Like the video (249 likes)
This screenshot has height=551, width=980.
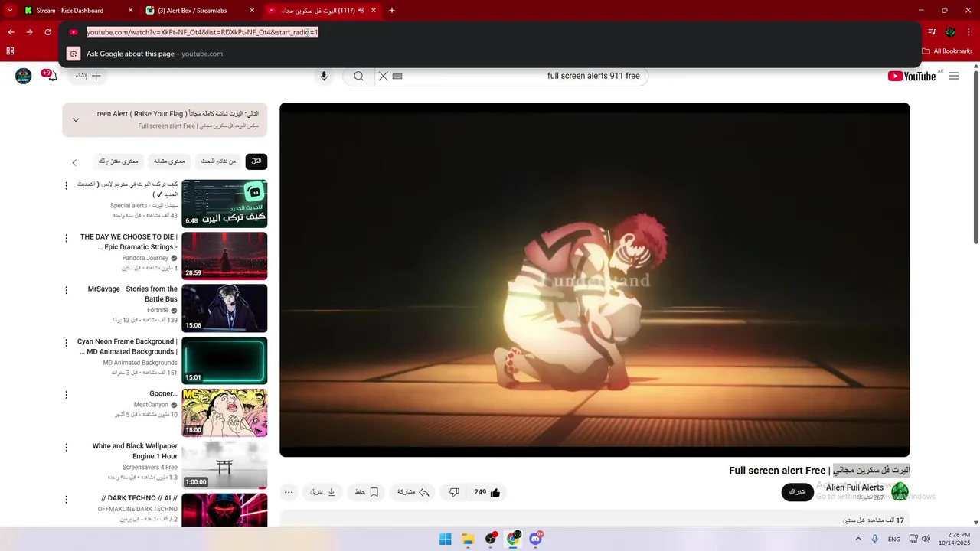pyautogui.click(x=487, y=492)
